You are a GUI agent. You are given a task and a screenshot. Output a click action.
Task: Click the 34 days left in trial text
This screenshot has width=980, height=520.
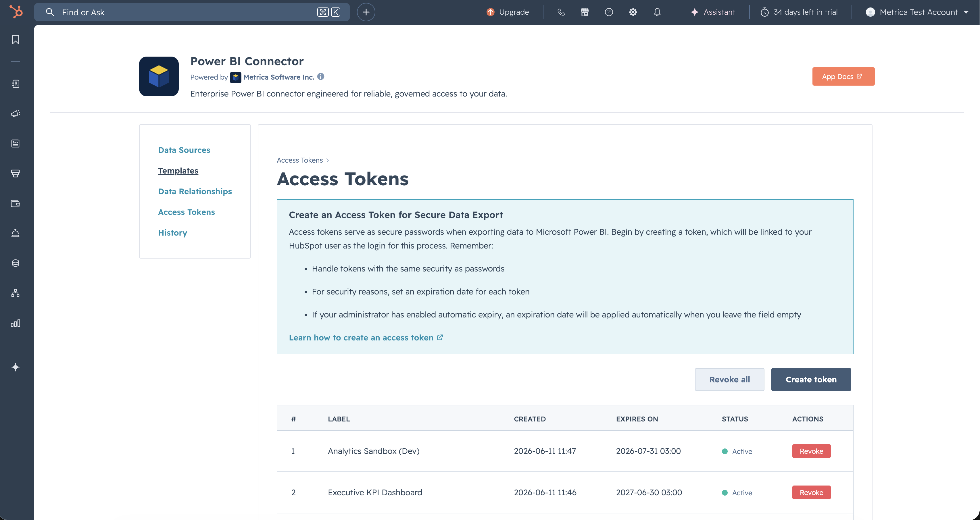pyautogui.click(x=805, y=12)
